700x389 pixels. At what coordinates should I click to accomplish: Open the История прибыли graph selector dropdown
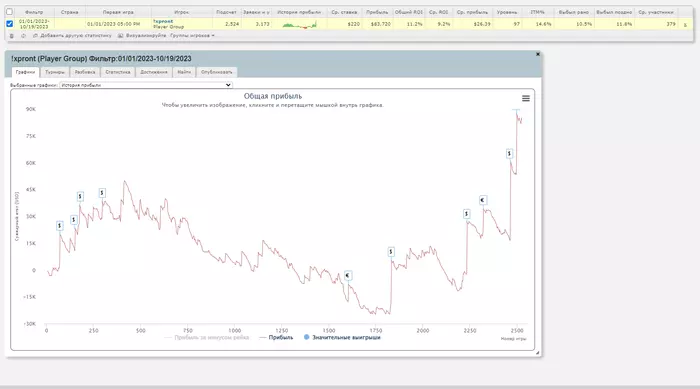coord(146,85)
